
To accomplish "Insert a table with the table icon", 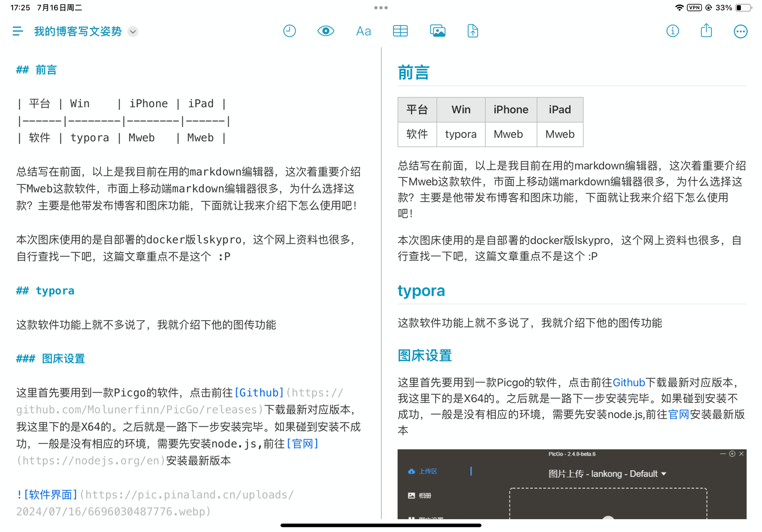I will click(400, 31).
